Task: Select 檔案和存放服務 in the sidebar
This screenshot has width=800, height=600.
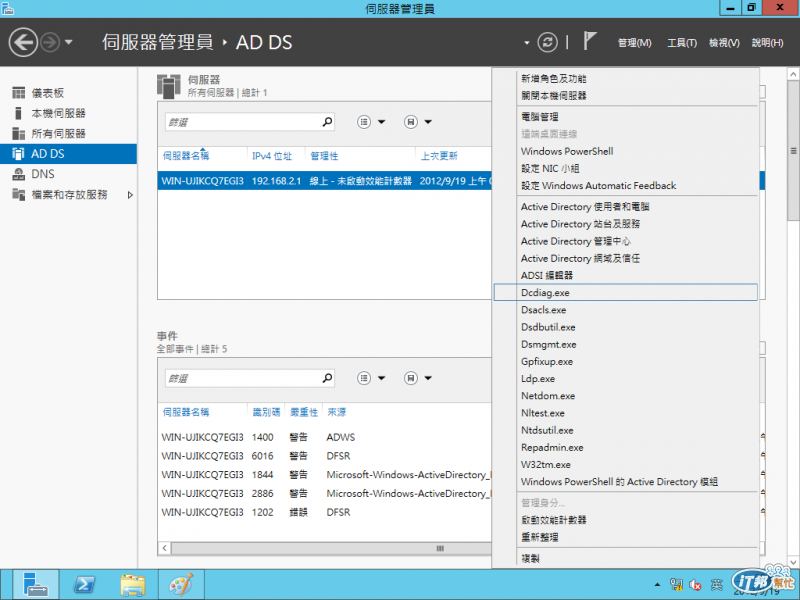Action: [x=68, y=194]
